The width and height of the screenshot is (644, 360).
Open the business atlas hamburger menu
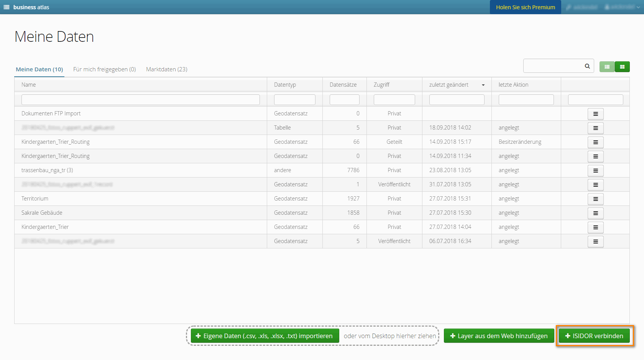pyautogui.click(x=7, y=7)
